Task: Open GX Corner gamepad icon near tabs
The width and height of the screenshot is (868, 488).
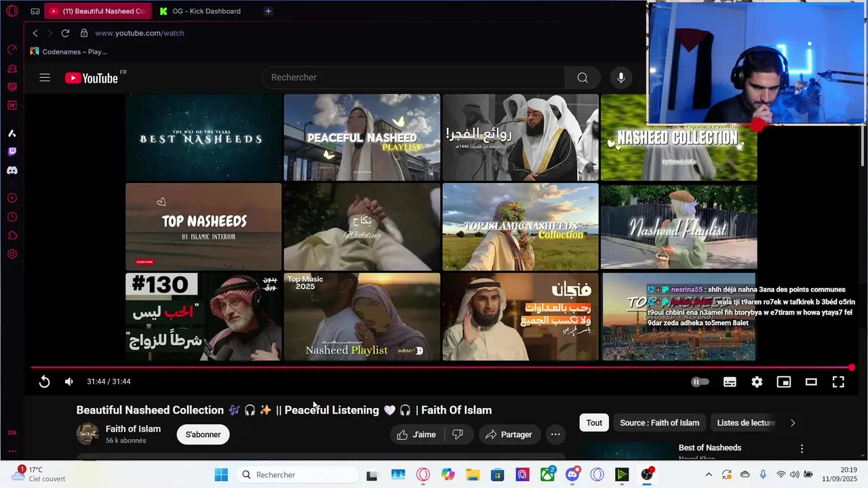Action: tap(35, 11)
